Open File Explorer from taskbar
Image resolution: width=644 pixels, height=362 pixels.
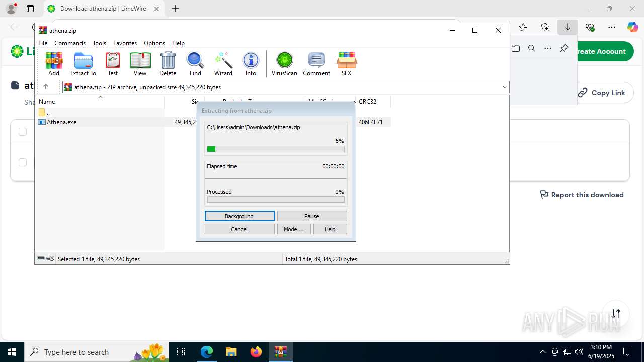click(x=231, y=352)
